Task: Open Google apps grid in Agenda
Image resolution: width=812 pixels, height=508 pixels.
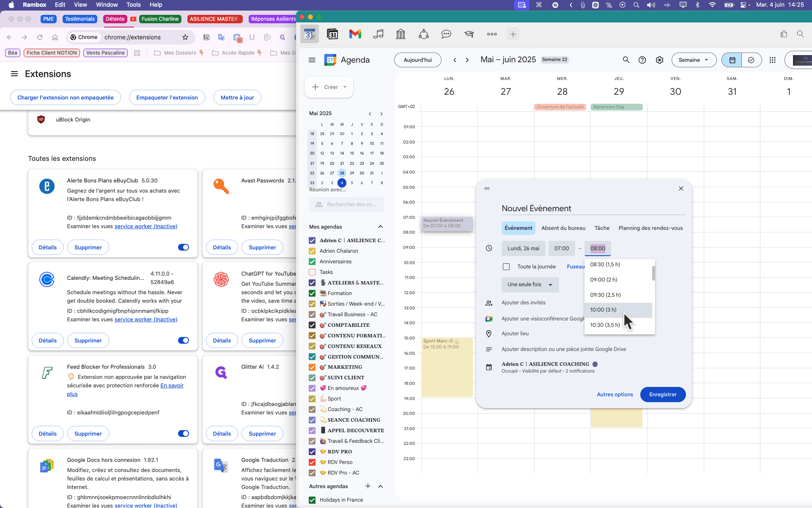Action: (x=773, y=60)
